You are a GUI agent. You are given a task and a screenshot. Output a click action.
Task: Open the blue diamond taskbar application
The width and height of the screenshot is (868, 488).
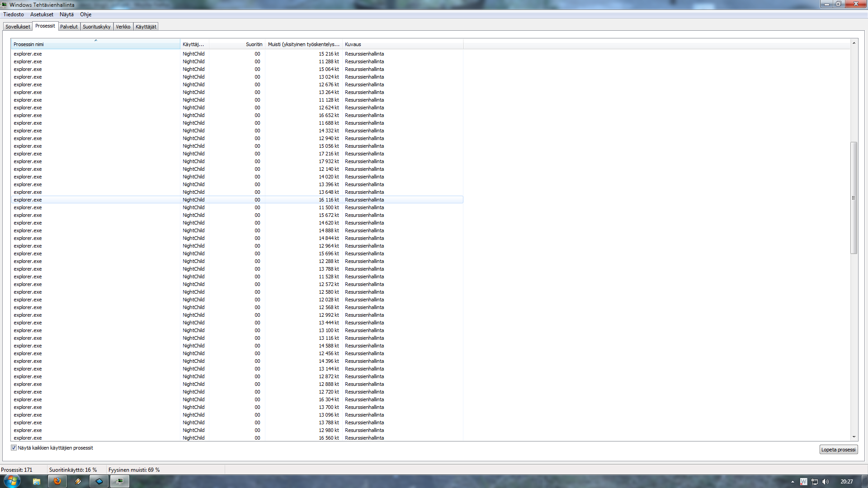99,481
